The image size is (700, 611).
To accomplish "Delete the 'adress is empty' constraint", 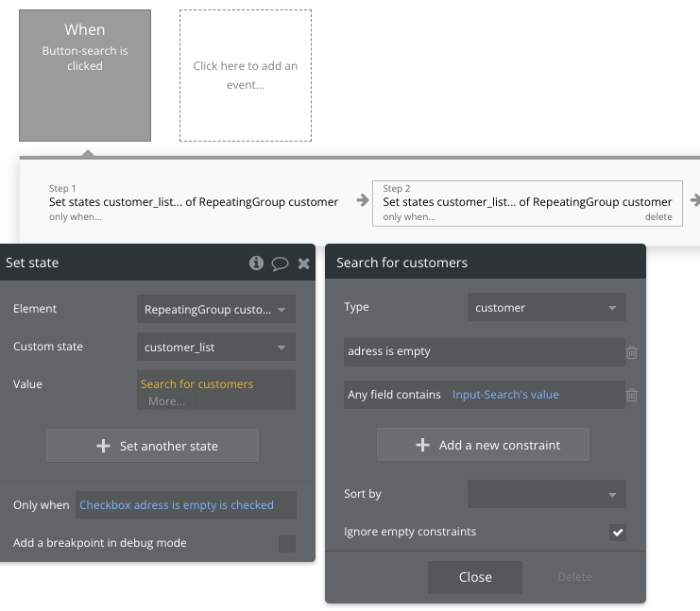I will pos(632,352).
